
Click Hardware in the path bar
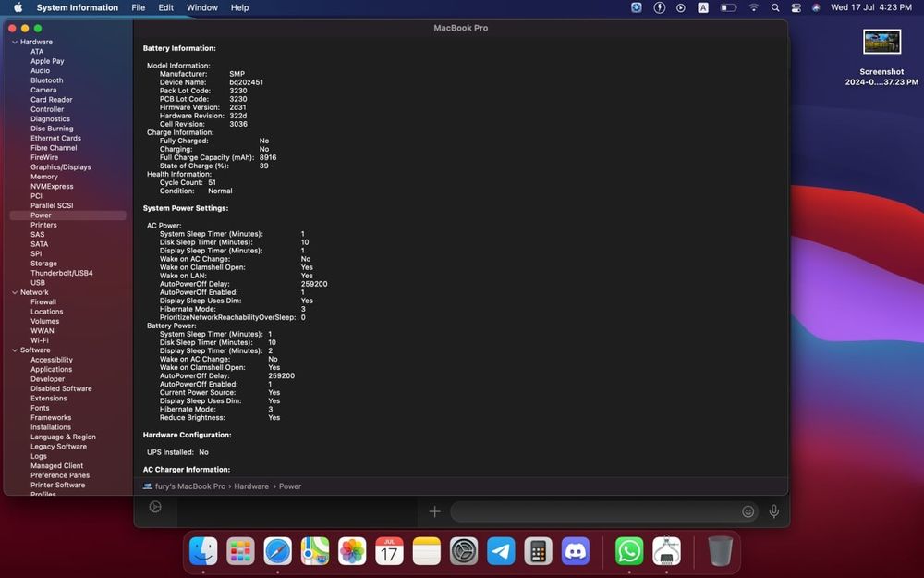tap(251, 486)
